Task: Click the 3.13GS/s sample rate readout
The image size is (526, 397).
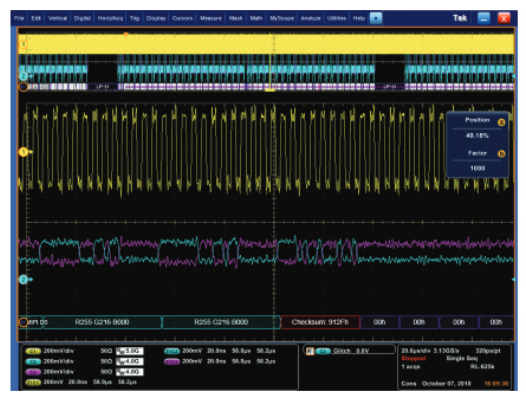Action: [446, 351]
